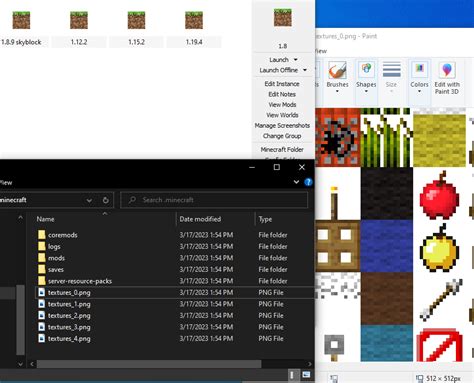Click the Search .minecraft field
The height and width of the screenshot is (383, 474).
[214, 200]
